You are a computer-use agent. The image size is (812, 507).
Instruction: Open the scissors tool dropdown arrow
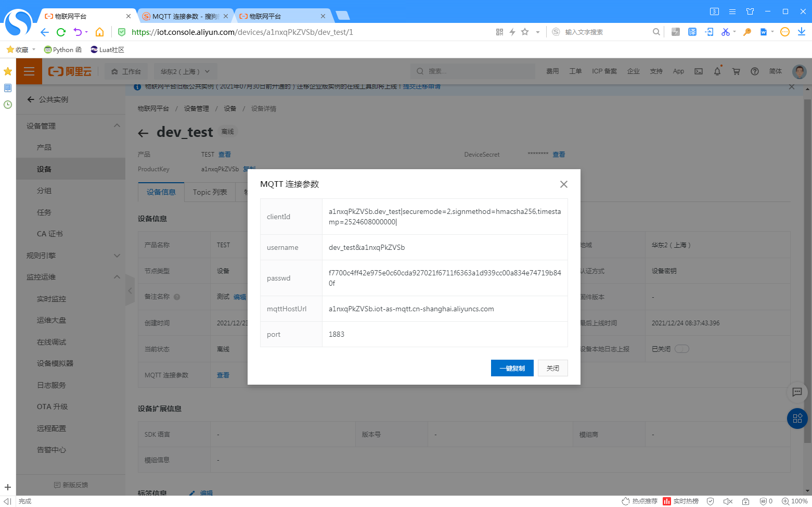(734, 32)
